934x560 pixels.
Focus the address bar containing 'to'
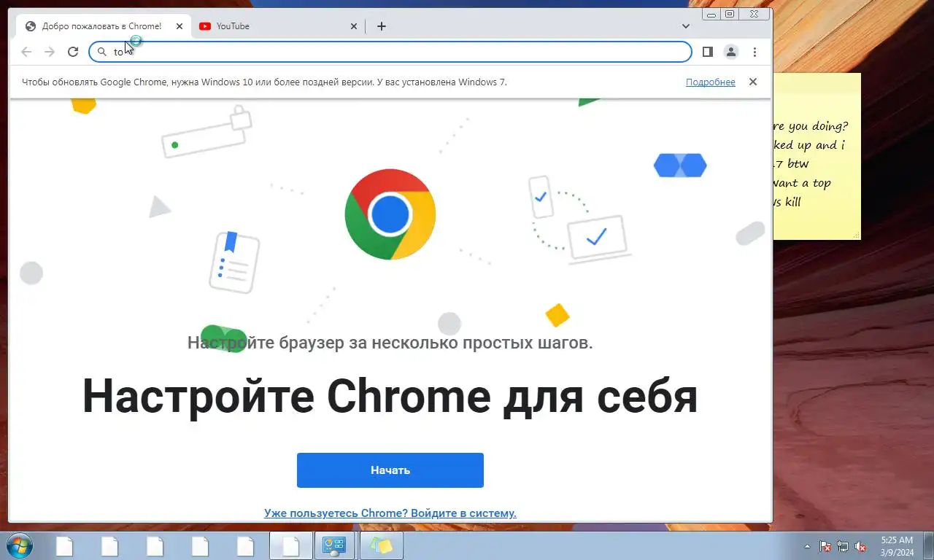point(390,52)
